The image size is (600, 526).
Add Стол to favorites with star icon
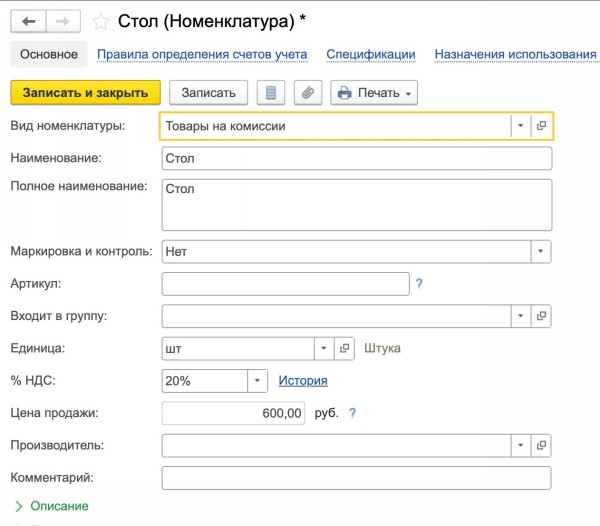pos(101,21)
